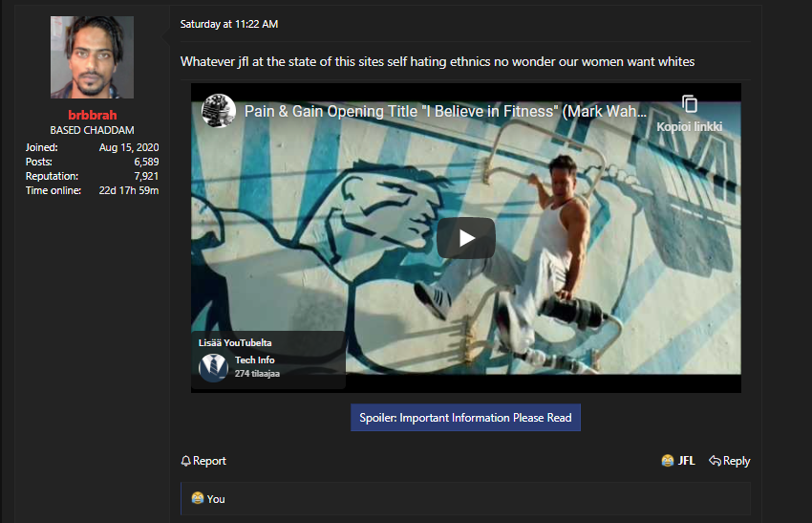Click the JFL reaction button
This screenshot has width=812, height=523.
pos(678,460)
